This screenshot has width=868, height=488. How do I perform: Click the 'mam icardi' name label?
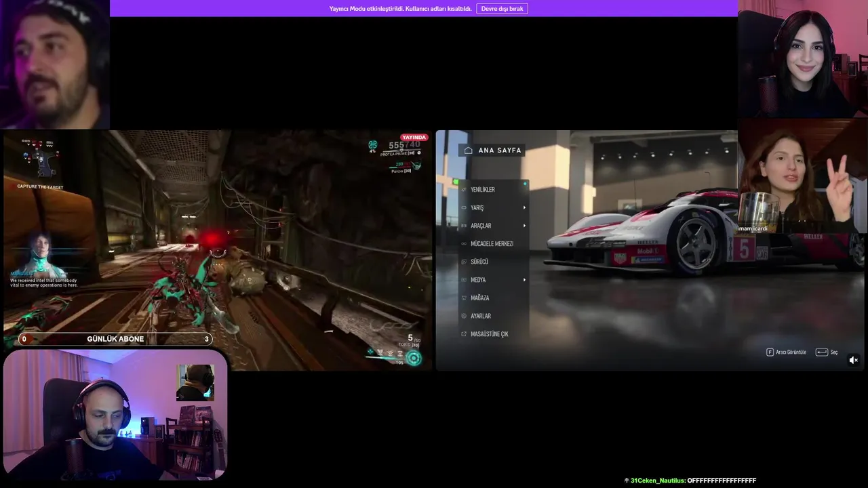pos(753,228)
